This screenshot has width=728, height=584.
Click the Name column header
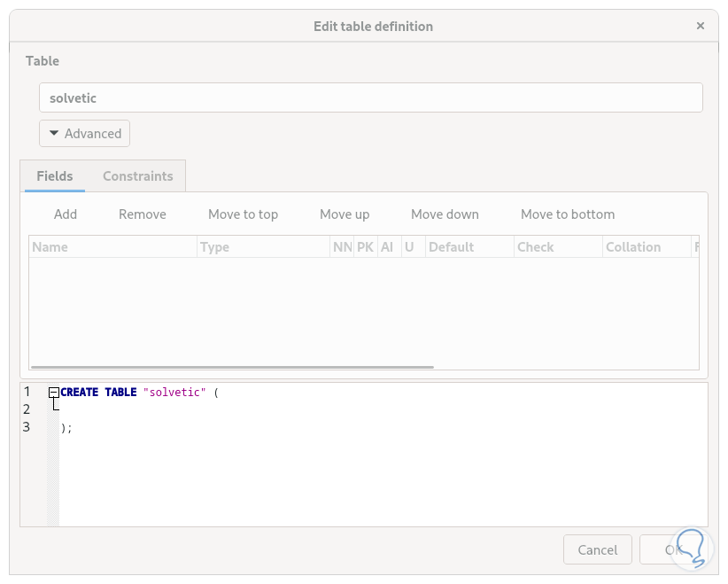tap(112, 247)
